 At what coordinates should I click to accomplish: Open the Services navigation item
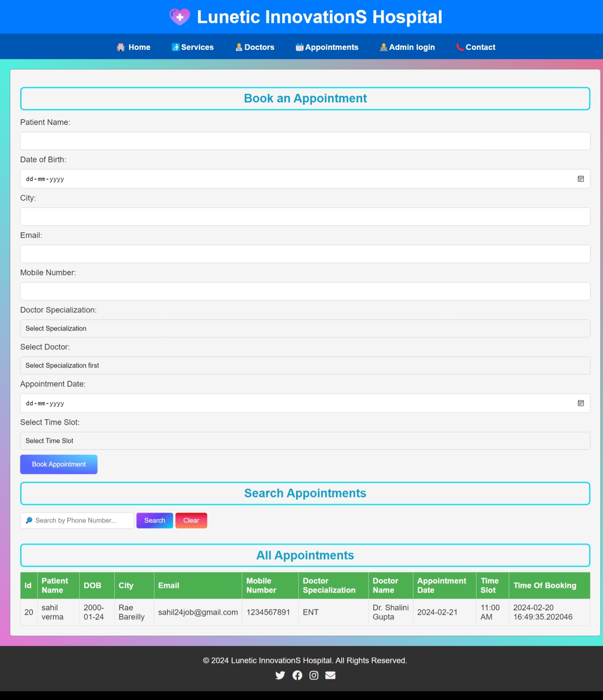tap(193, 47)
